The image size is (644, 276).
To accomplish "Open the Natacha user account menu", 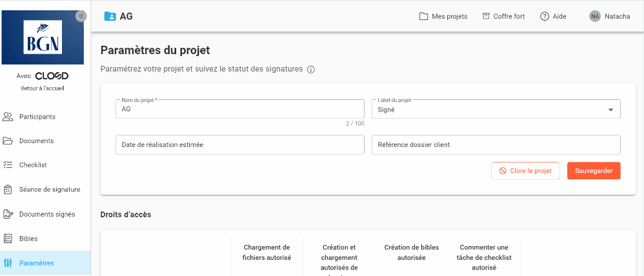I will coord(616,16).
